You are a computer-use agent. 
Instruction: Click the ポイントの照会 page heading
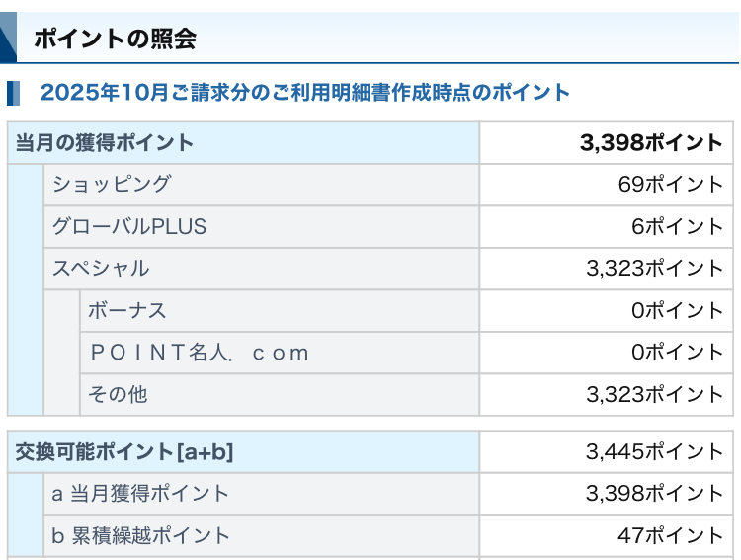pos(115,39)
